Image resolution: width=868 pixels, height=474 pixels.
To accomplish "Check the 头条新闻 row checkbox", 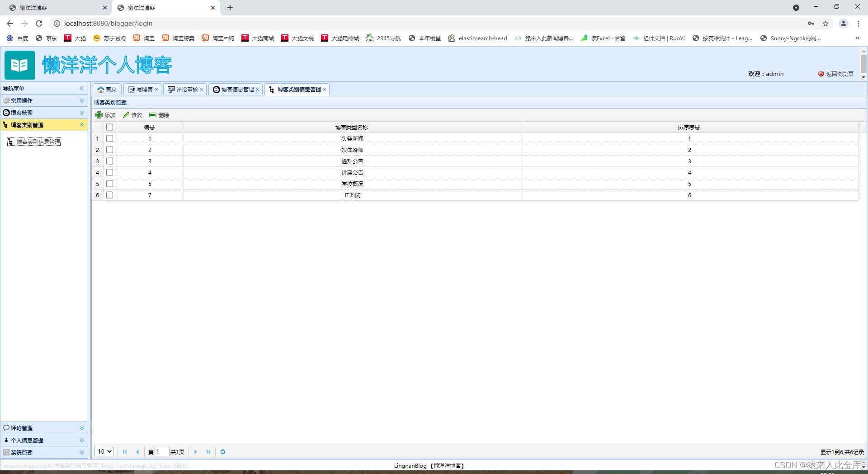I will coord(109,138).
